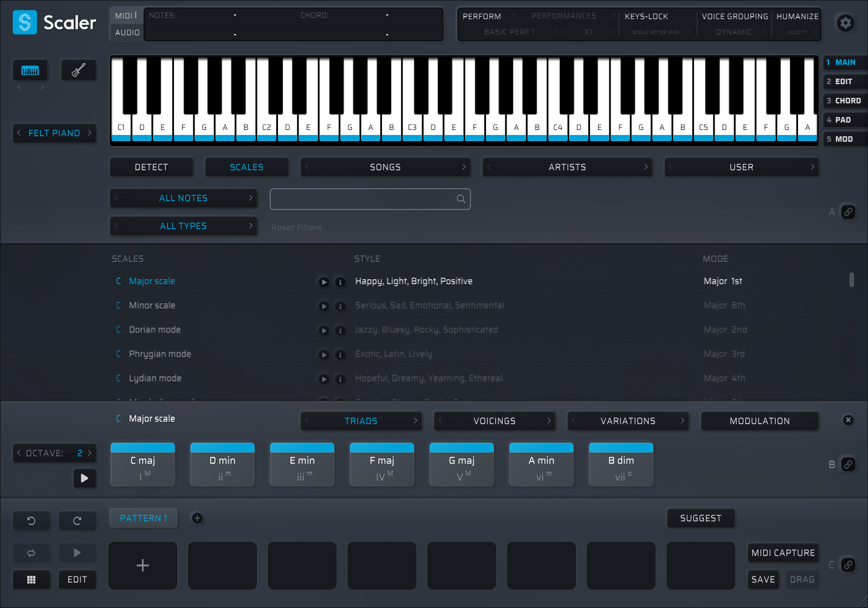The image size is (868, 608).
Task: Toggle the section A link button
Action: click(x=848, y=212)
